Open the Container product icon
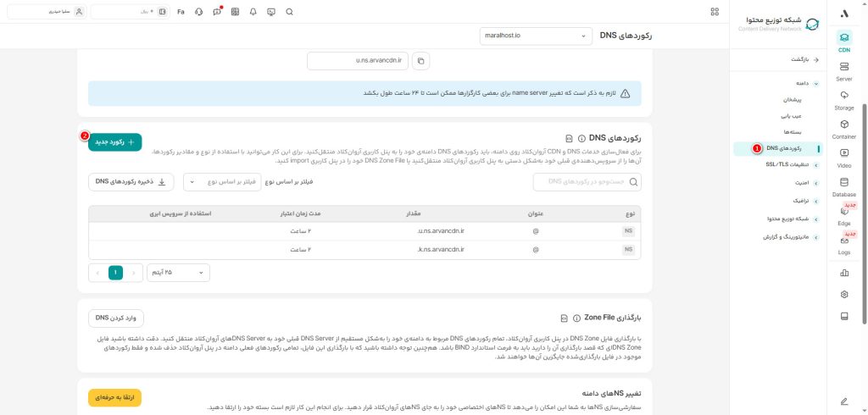 (x=843, y=129)
